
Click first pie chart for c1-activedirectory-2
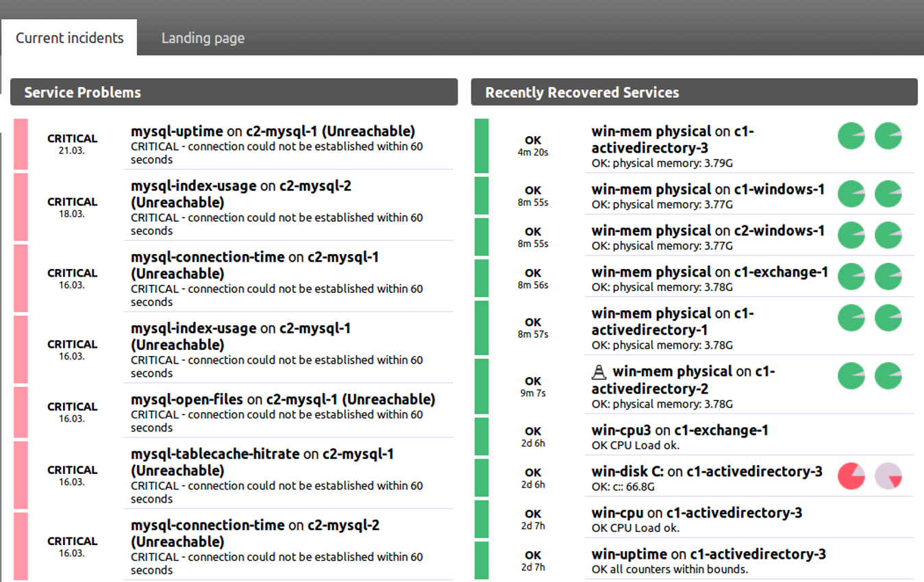pos(851,377)
